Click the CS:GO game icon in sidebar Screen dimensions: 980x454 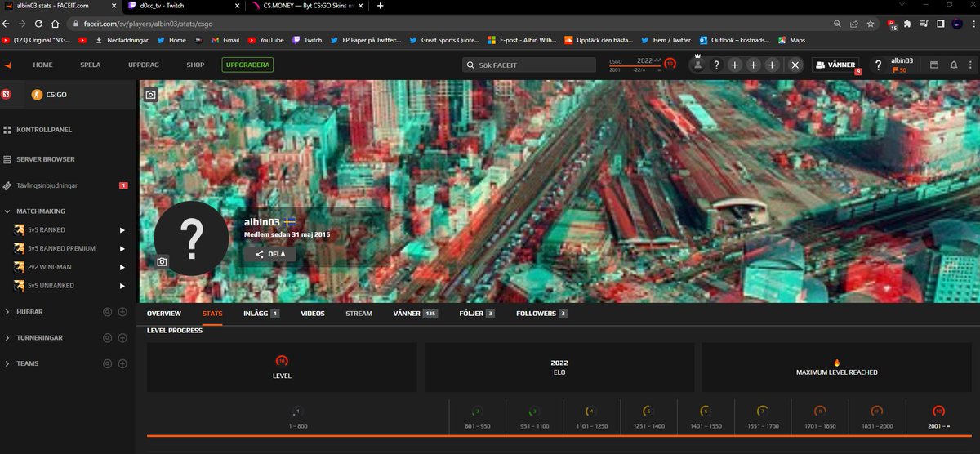(35, 95)
